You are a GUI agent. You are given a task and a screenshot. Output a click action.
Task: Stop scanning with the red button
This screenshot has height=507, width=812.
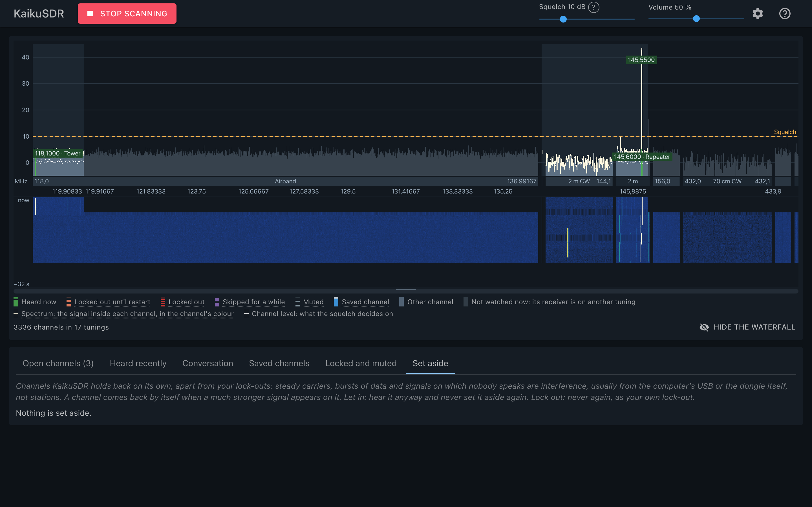click(x=127, y=14)
